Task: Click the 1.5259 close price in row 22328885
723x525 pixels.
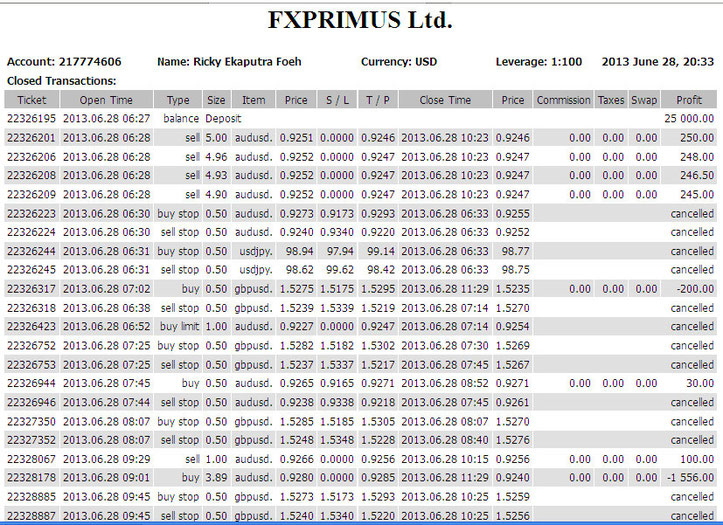Action: [x=513, y=497]
